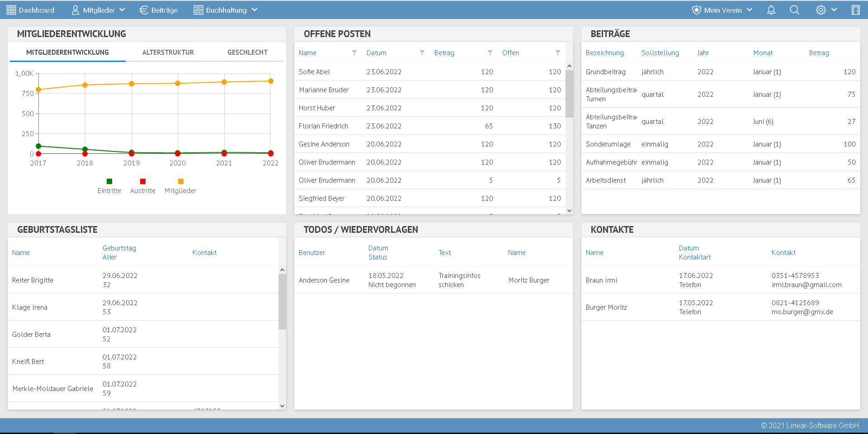The width and height of the screenshot is (868, 434).
Task: Filter the Betrag column in Offene Posten
Action: (x=490, y=53)
